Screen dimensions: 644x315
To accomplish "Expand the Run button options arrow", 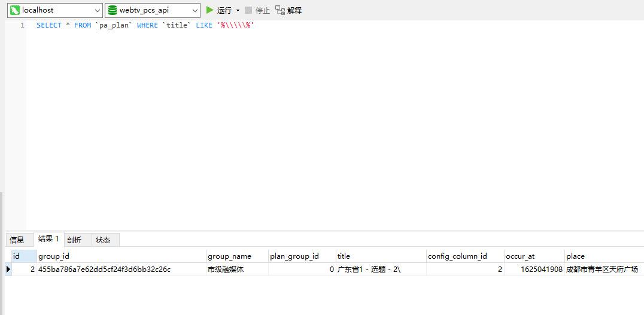I will pyautogui.click(x=238, y=10).
